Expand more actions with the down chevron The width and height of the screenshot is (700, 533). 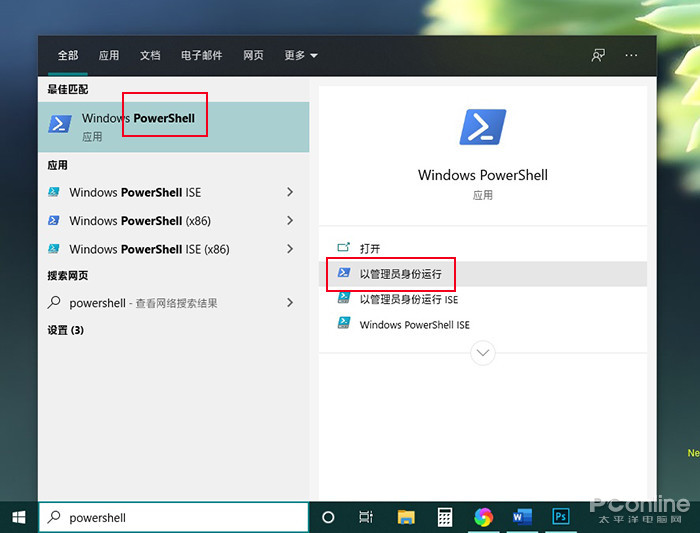coord(483,353)
